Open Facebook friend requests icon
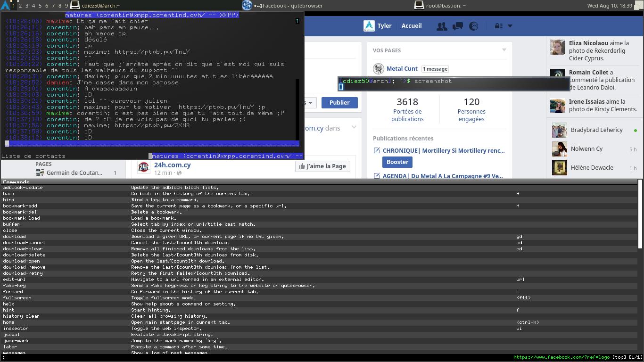The width and height of the screenshot is (644, 362). [x=442, y=26]
